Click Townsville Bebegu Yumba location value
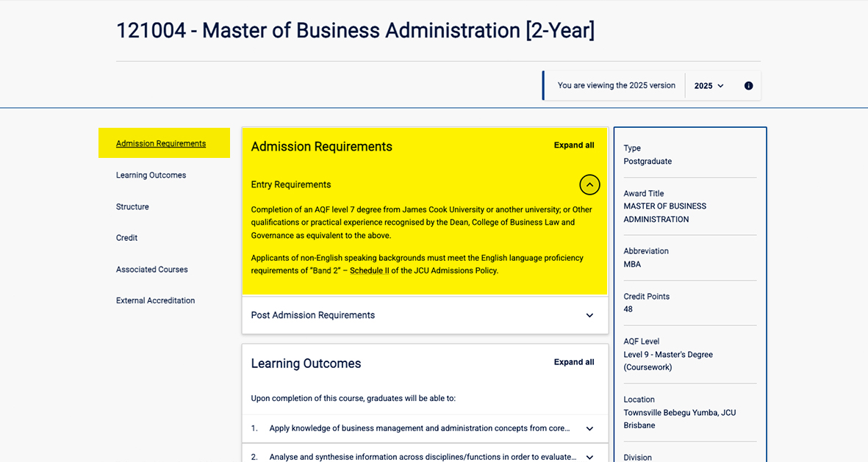 point(680,419)
